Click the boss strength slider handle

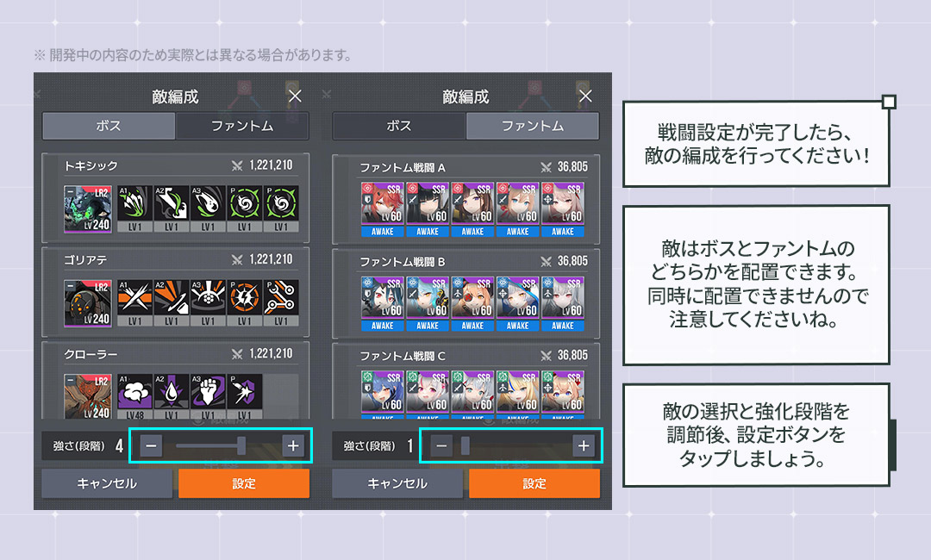pos(241,445)
